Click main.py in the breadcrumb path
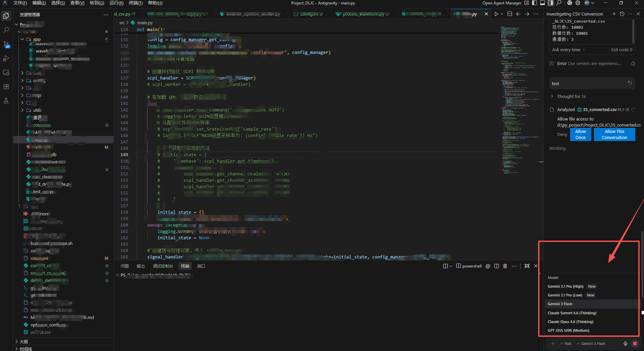 pyautogui.click(x=145, y=23)
